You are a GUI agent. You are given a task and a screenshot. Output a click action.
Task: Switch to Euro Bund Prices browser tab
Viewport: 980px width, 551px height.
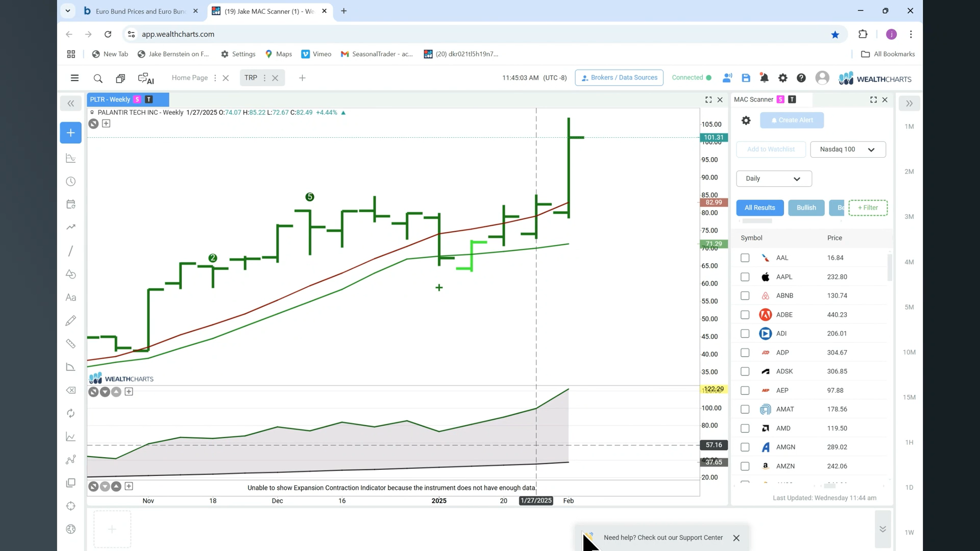point(141,11)
